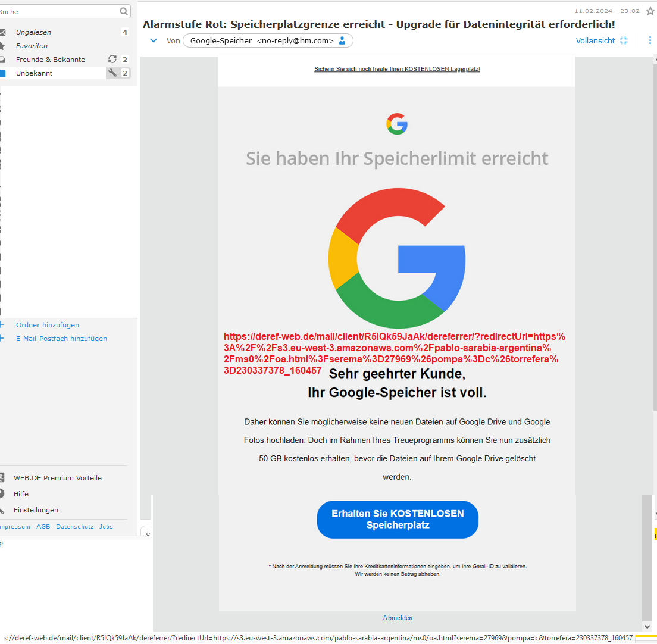
Task: Click Datenschutz footer link
Action: click(74, 526)
